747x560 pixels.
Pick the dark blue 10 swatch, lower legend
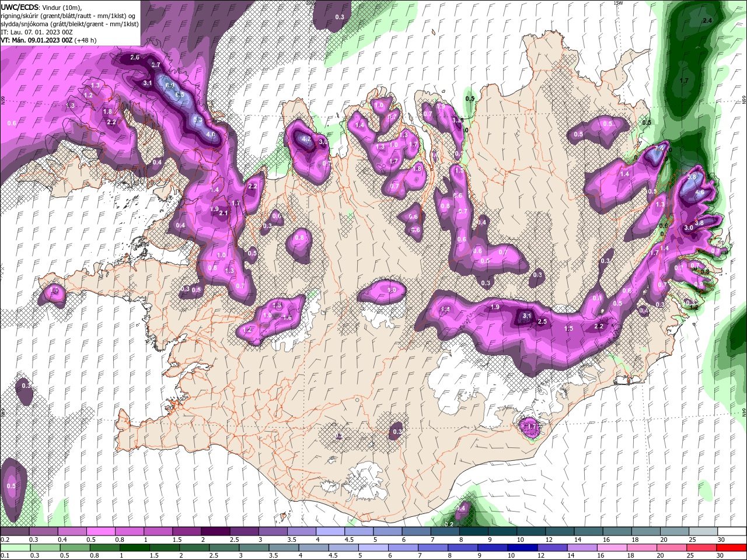tap(522, 548)
